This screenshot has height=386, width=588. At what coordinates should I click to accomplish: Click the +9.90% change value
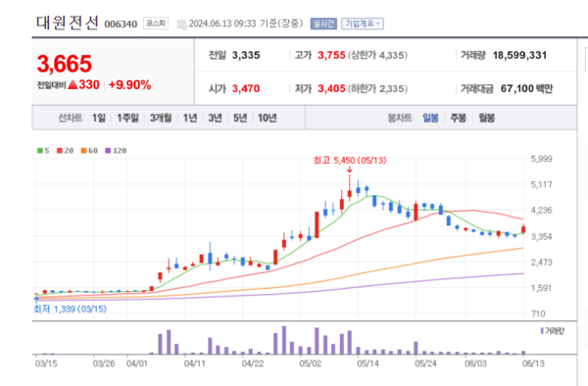[x=129, y=84]
